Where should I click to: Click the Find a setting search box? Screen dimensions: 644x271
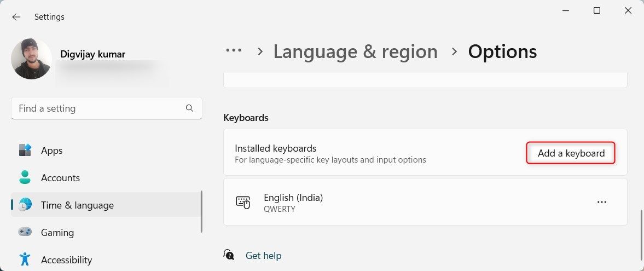(x=98, y=108)
